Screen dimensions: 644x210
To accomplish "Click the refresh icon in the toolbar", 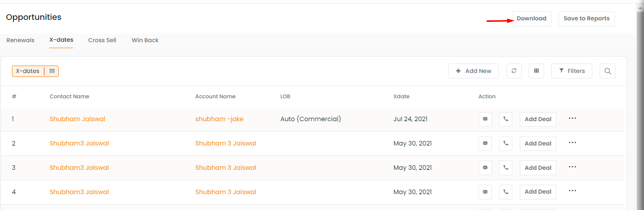I will [x=514, y=71].
